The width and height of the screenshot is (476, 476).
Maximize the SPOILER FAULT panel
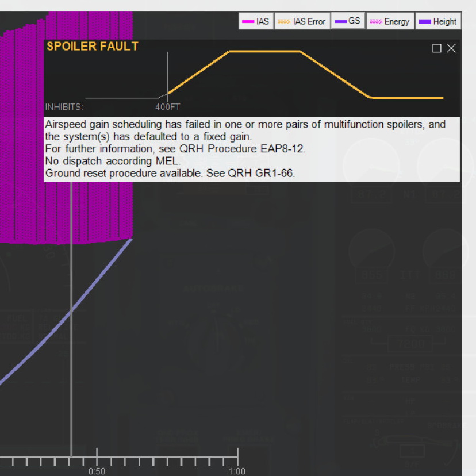point(437,48)
